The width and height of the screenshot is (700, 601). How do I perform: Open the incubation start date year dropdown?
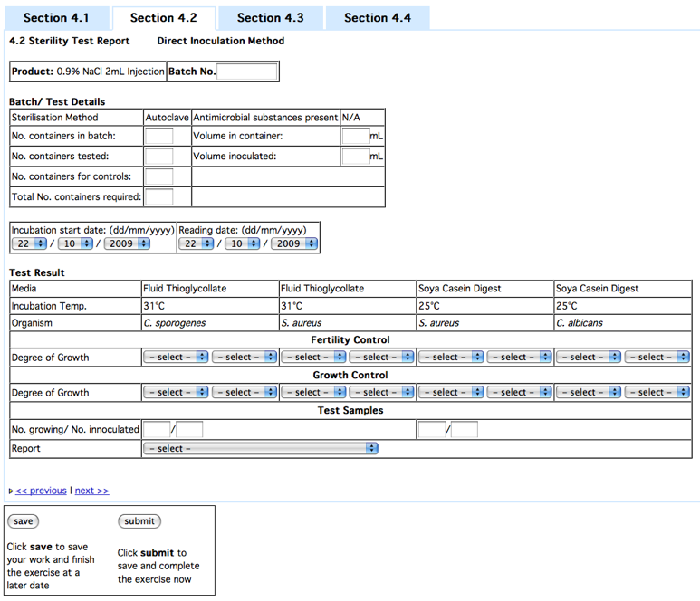click(x=127, y=243)
